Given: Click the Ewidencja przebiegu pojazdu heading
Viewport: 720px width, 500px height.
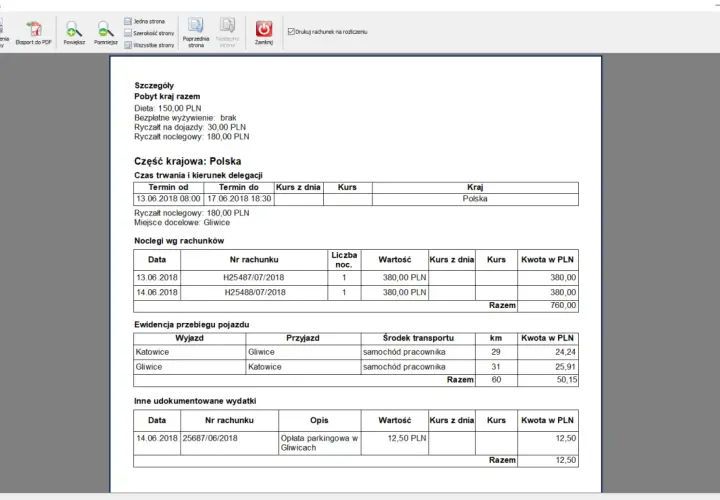Looking at the screenshot, I should (191, 325).
